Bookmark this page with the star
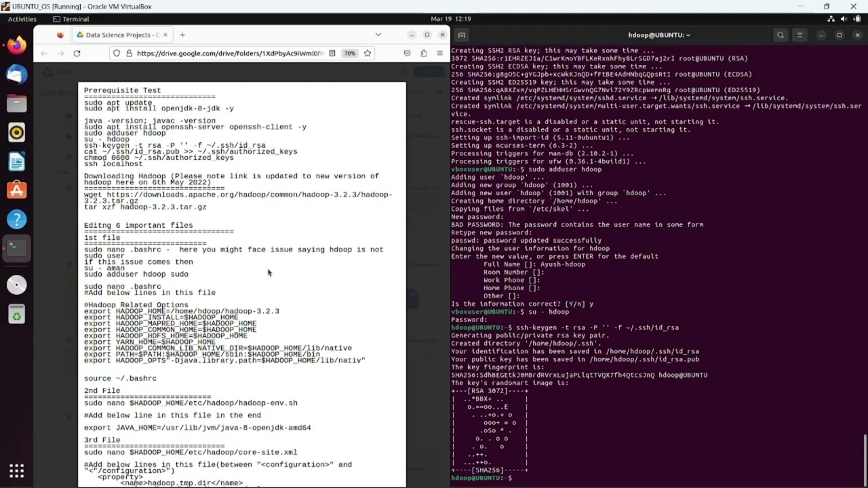Screen dimensions: 868x488 (x=367, y=53)
